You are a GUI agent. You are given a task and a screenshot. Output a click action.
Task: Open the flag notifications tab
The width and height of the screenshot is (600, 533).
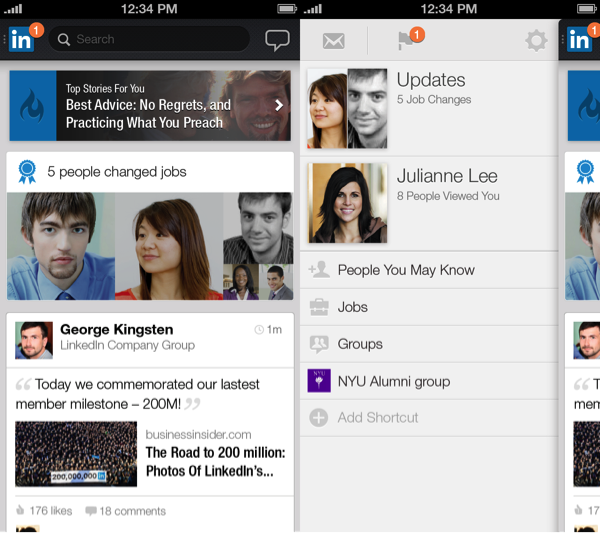pyautogui.click(x=410, y=39)
